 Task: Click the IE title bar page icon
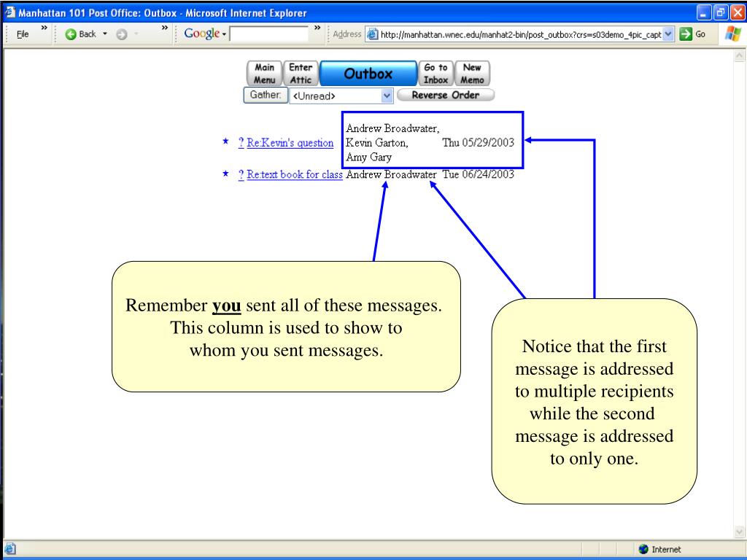coord(9,12)
